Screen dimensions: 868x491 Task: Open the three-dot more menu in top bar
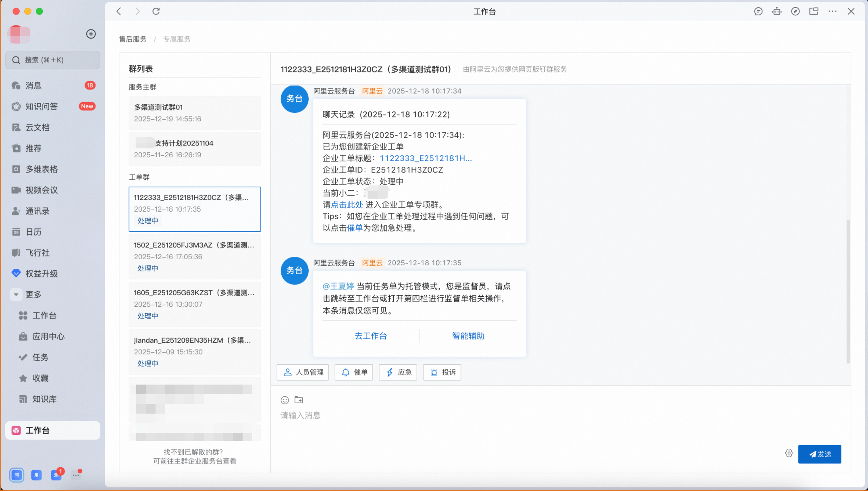(x=833, y=11)
